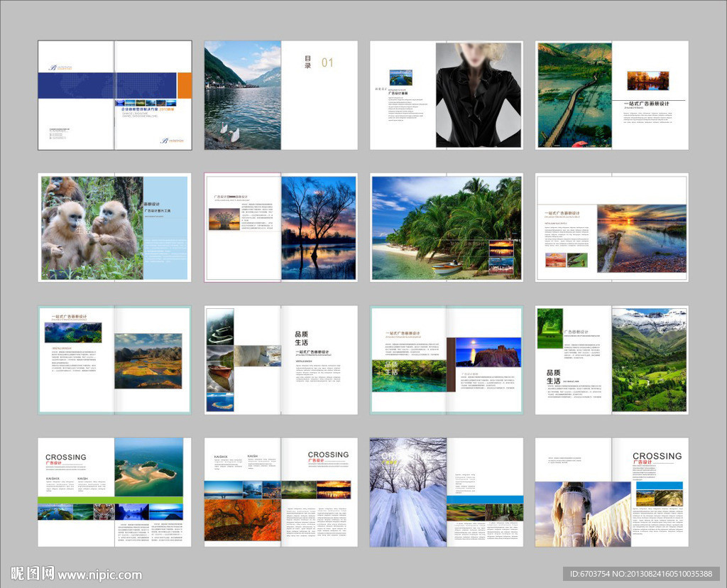Select the winding mountain road photo
Image resolution: width=727 pixels, height=588 pixels.
220,327
